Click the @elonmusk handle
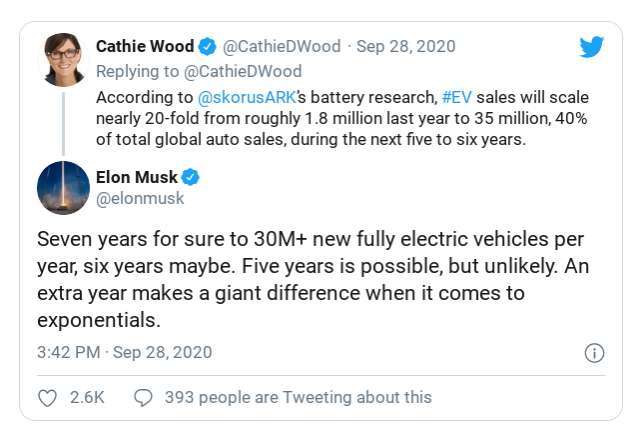642x438 pixels. (x=140, y=199)
